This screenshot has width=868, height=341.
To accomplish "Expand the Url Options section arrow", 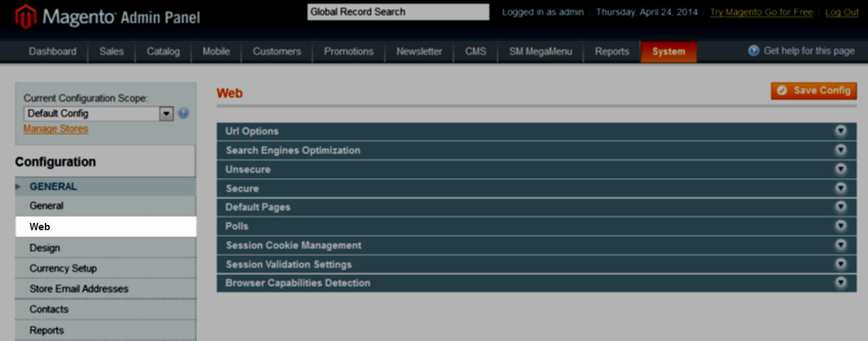I will (840, 131).
